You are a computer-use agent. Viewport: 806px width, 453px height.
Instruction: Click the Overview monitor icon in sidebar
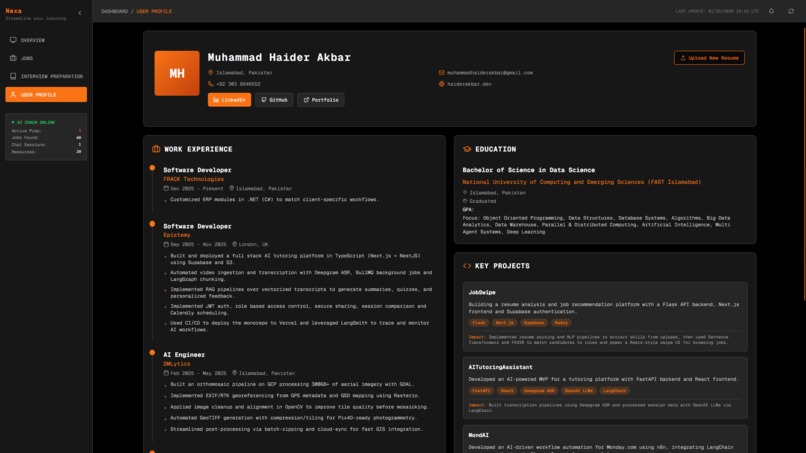(x=13, y=40)
